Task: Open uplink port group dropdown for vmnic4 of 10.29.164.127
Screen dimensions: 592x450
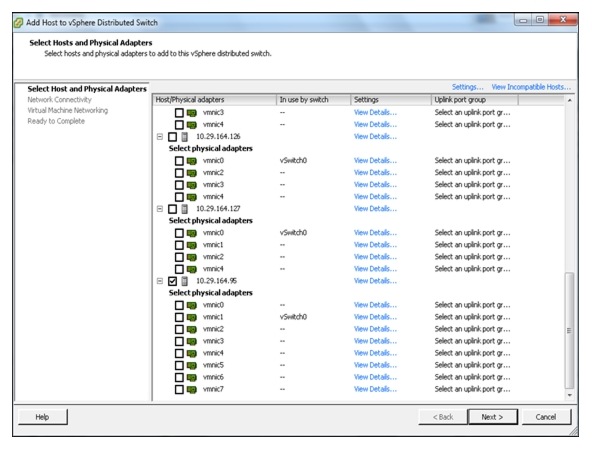Action: click(x=472, y=269)
